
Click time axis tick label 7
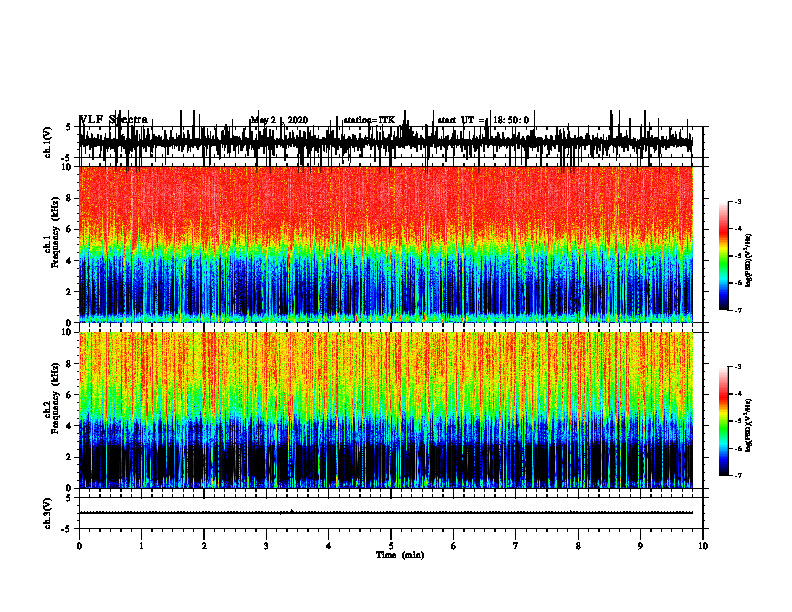[x=516, y=546]
